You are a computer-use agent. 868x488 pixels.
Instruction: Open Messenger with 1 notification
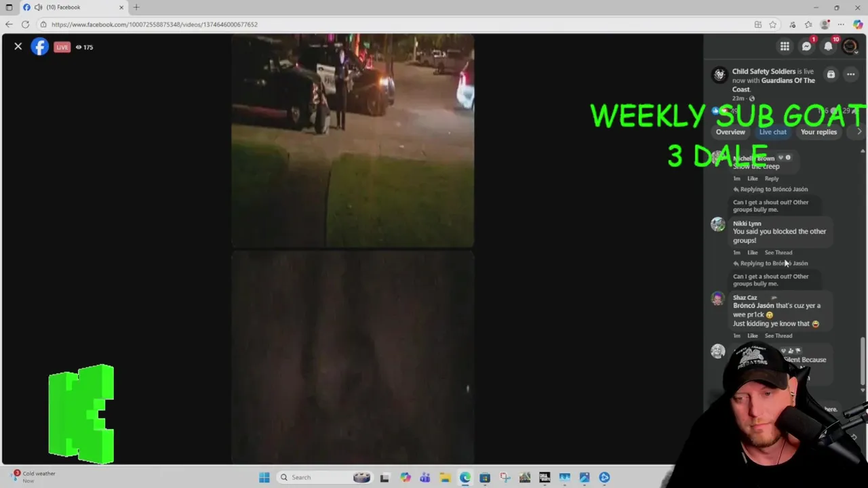pos(806,46)
